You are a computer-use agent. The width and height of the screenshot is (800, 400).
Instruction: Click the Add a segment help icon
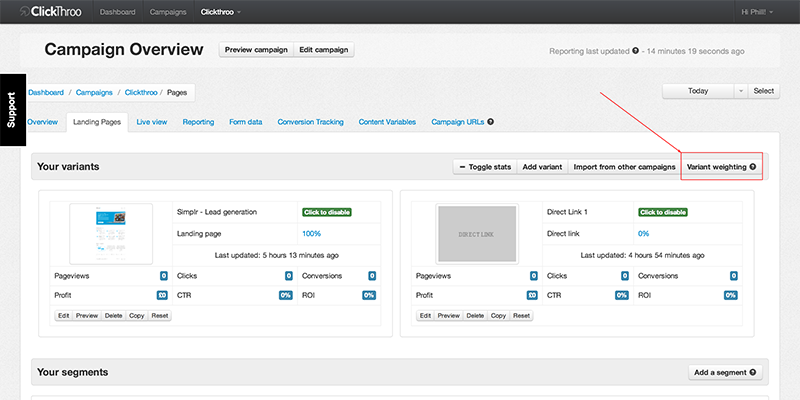[x=752, y=372]
